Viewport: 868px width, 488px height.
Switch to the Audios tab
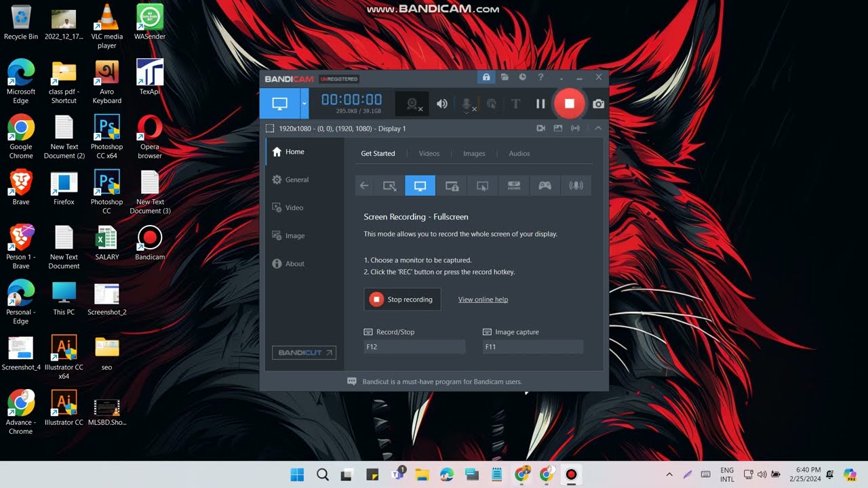519,153
